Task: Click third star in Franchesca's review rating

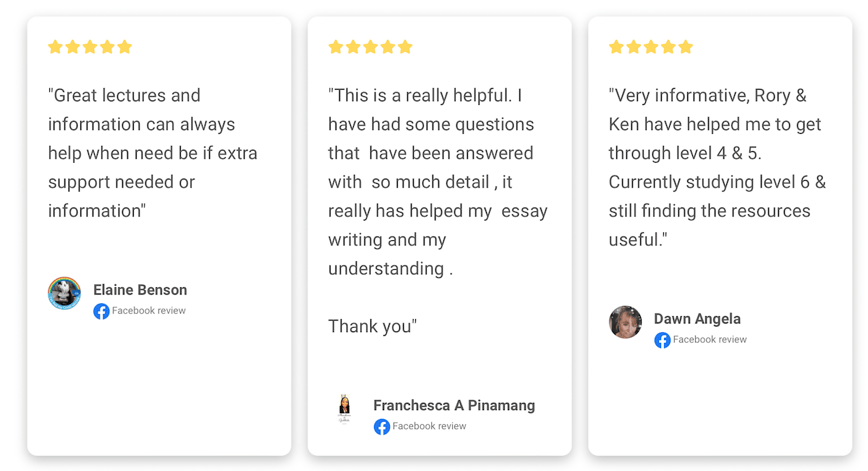Action: 370,47
